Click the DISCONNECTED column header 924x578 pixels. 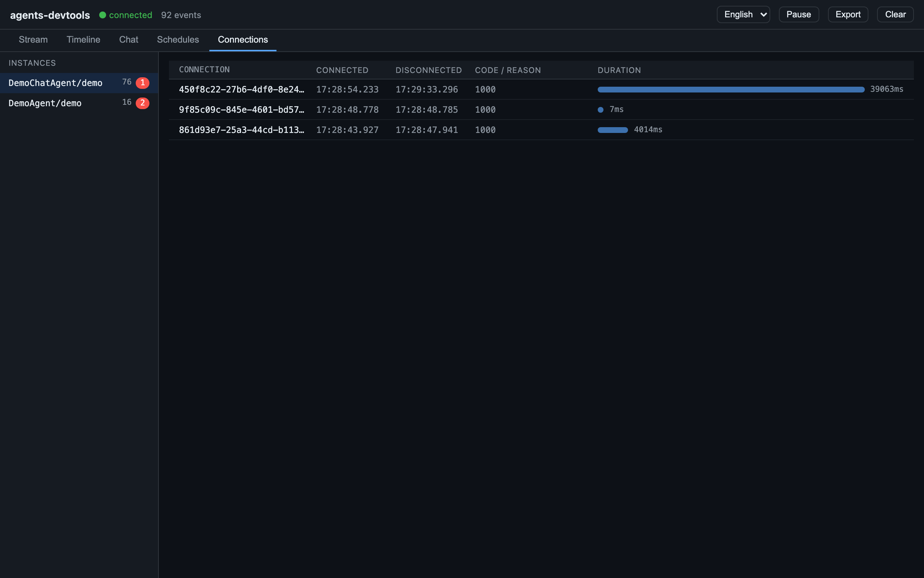(x=428, y=70)
